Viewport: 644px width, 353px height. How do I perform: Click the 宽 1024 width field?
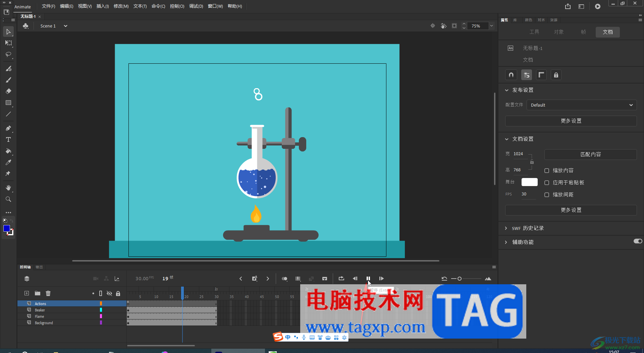pyautogui.click(x=520, y=154)
